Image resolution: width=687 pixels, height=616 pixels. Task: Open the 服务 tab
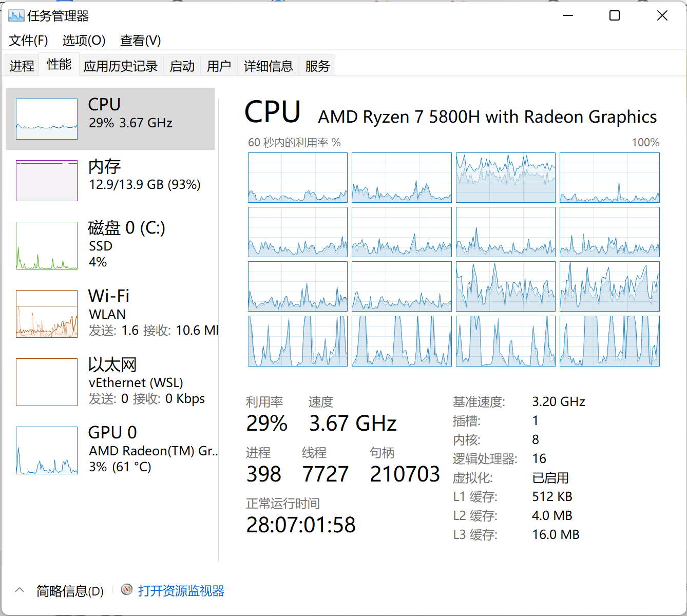317,66
